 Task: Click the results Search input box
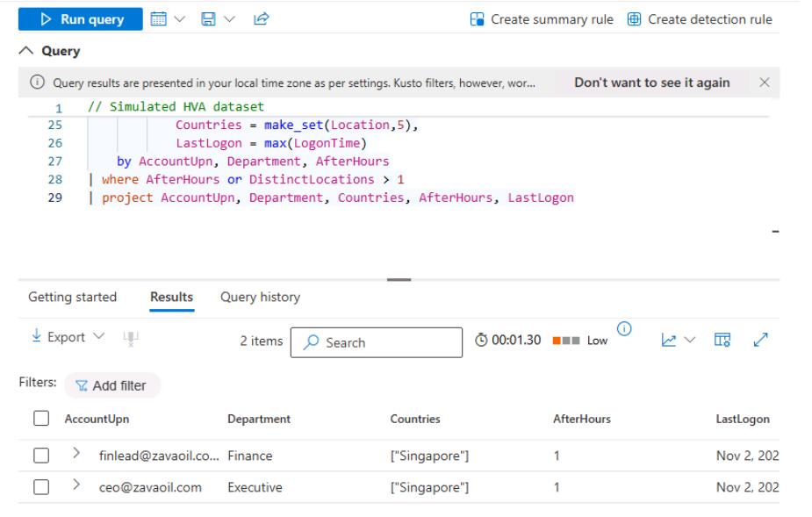(x=377, y=342)
